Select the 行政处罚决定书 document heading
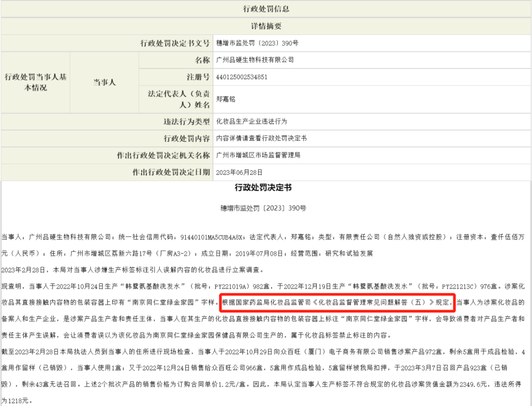Viewport: 532px width, 406px height. [x=266, y=187]
